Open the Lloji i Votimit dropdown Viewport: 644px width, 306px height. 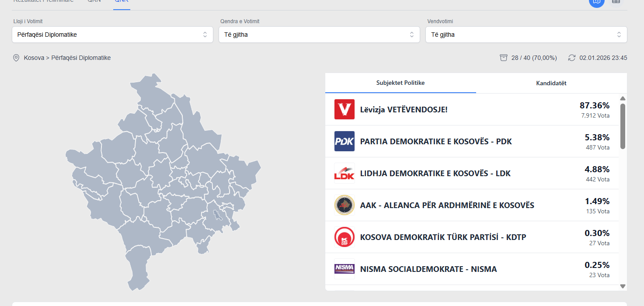tap(112, 35)
